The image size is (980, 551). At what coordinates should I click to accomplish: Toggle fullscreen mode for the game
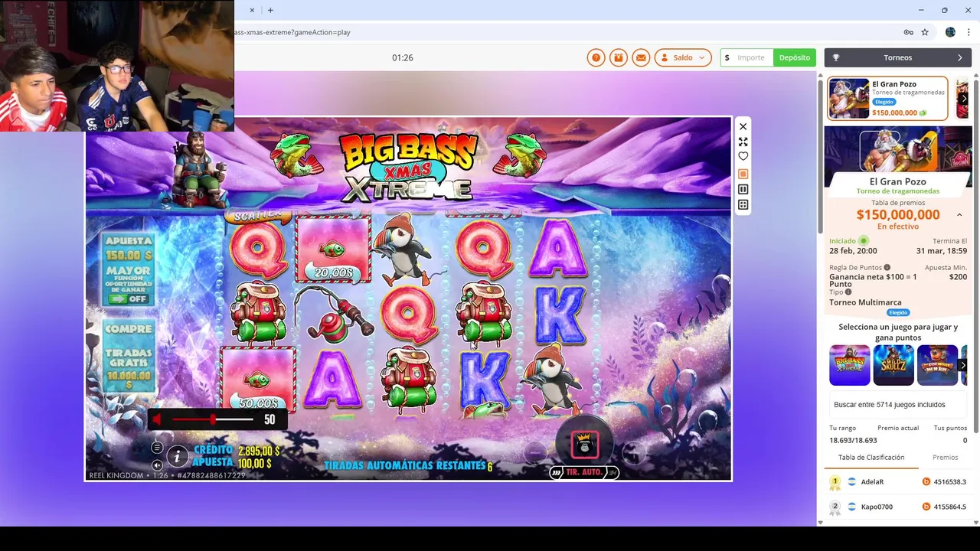click(x=743, y=142)
